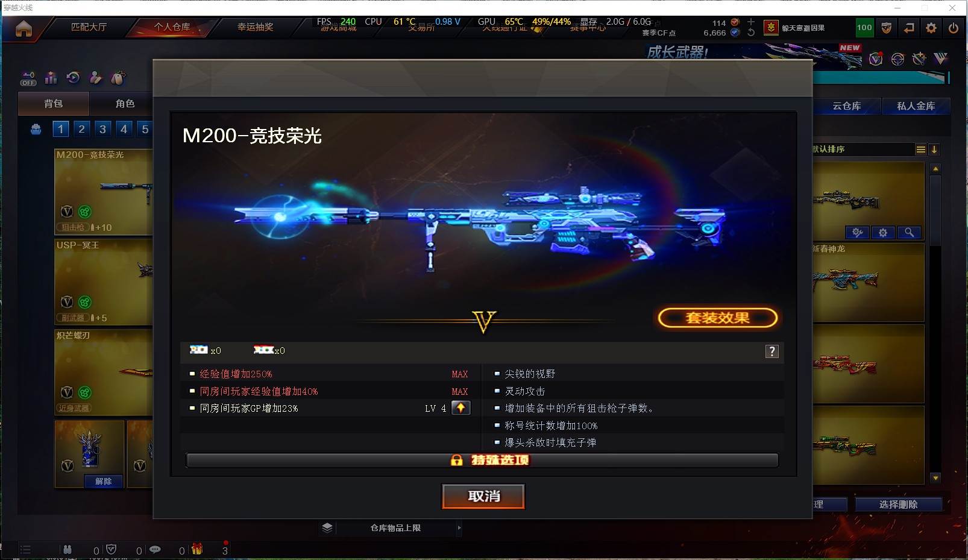This screenshot has width=968, height=560.
Task: Toggle the sort order down arrow
Action: point(934,149)
